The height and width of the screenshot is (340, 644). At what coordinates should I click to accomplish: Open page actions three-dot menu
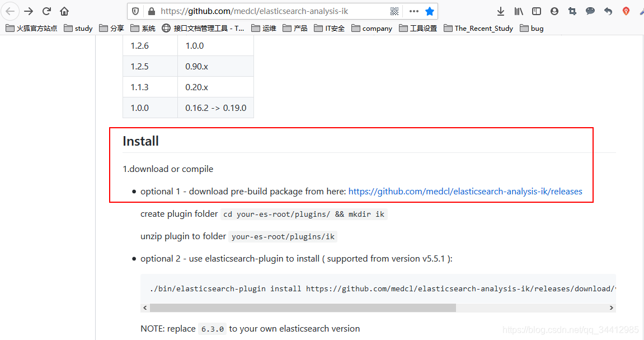[413, 11]
